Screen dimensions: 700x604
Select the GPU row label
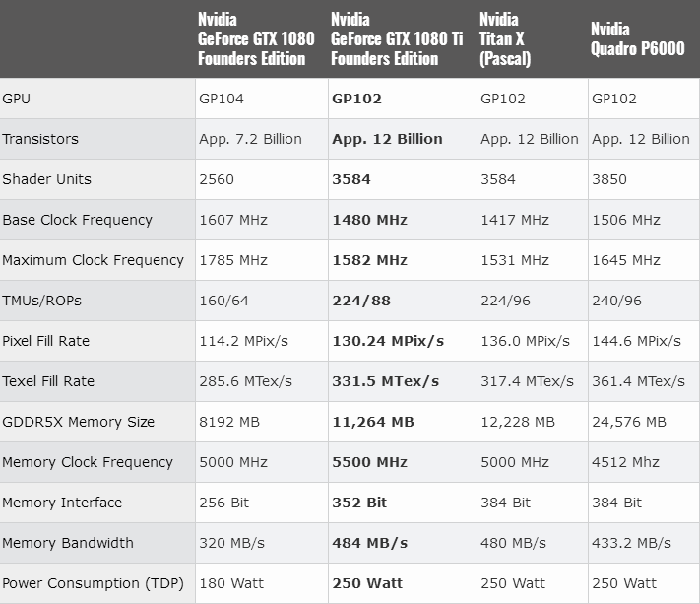(17, 99)
